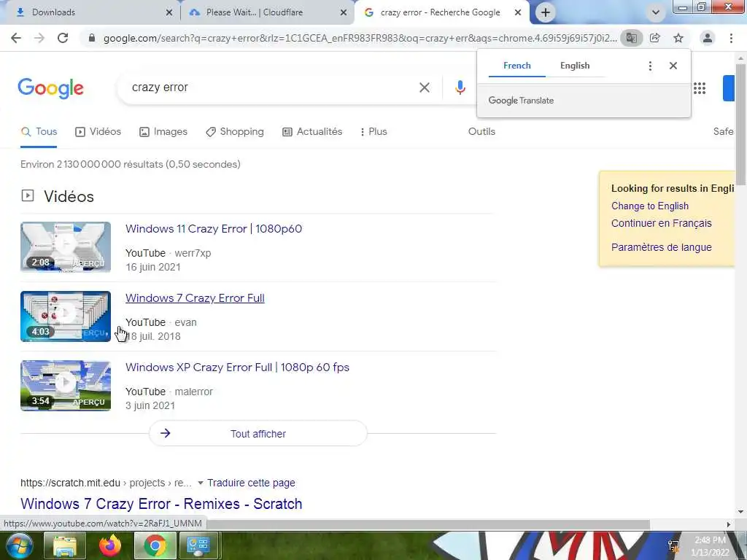Open Windows 7 Crazy Error Scratch result
Viewport: 747px width, 560px height.
(x=161, y=504)
